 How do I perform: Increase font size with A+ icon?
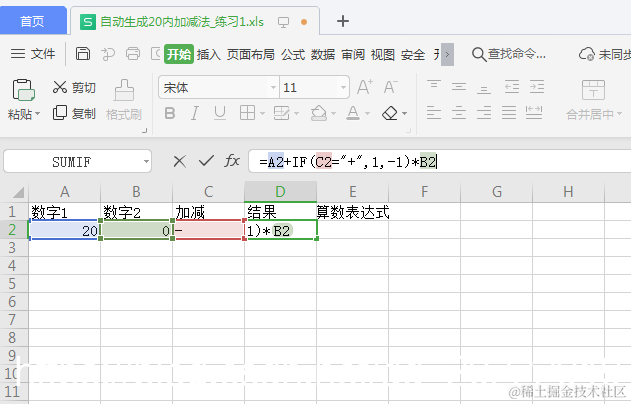pos(365,87)
